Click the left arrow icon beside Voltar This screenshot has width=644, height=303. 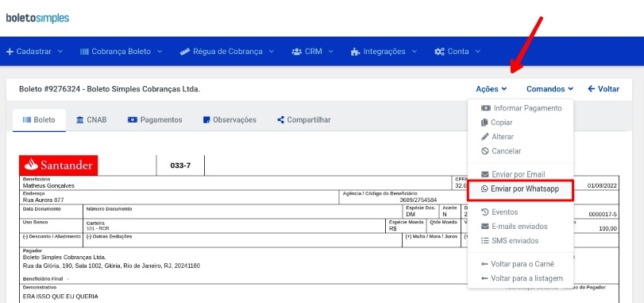[592, 89]
